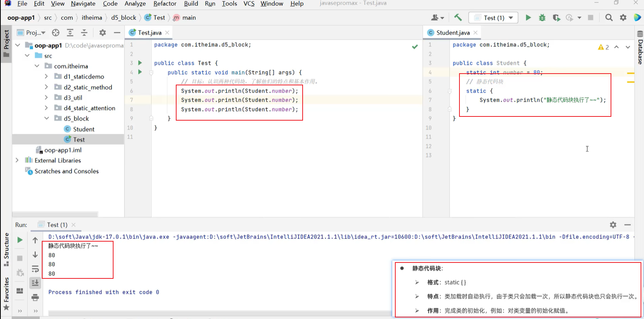Select Test class in project tree
Viewport: 644px width, 319px height.
click(x=79, y=140)
